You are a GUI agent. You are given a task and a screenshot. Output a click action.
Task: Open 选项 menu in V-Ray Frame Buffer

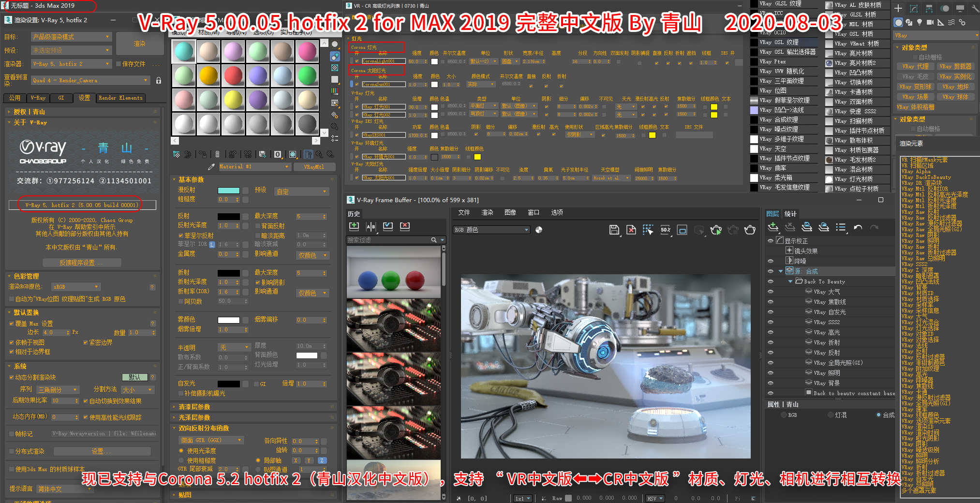[x=557, y=212]
